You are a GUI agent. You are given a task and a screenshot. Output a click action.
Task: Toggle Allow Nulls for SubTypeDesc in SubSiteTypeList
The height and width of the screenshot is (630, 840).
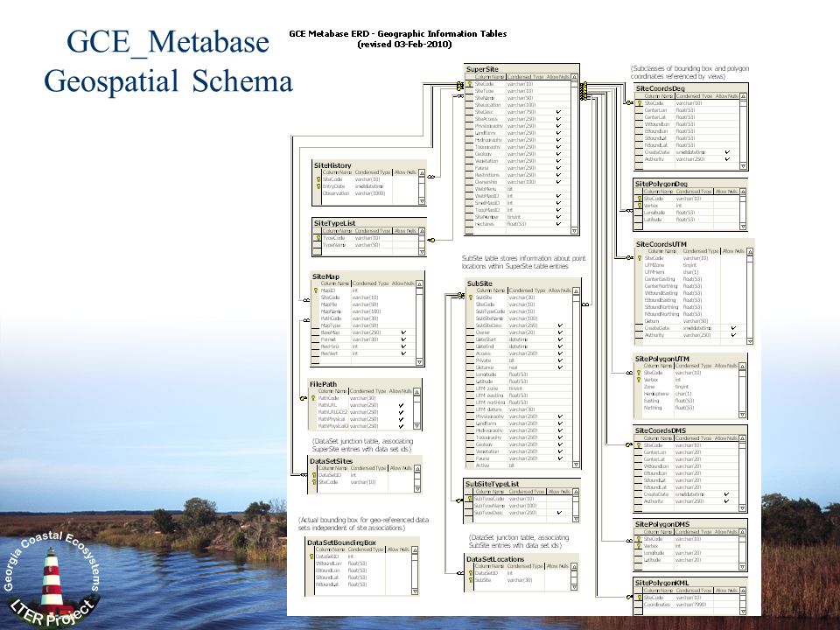(x=559, y=513)
